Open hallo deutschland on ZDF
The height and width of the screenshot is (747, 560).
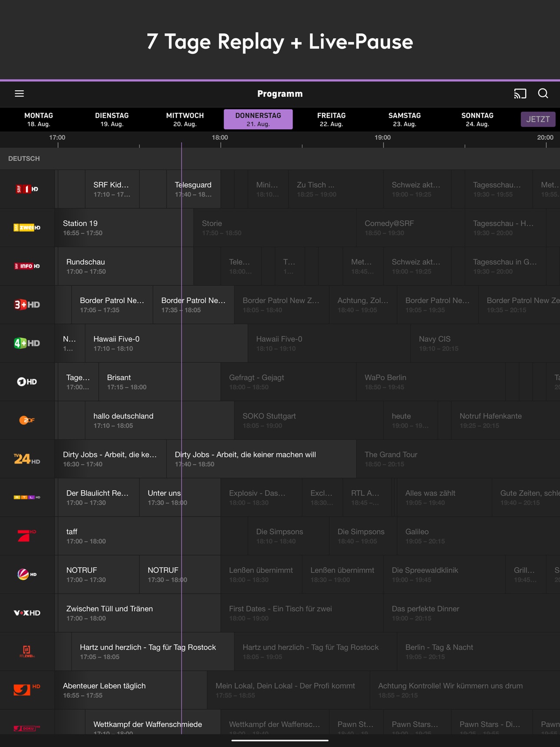tap(159, 420)
